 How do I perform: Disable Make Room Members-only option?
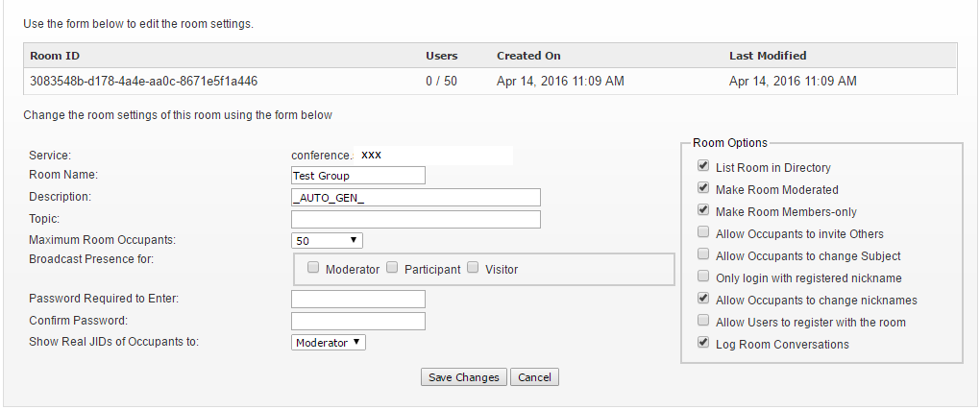pos(703,210)
